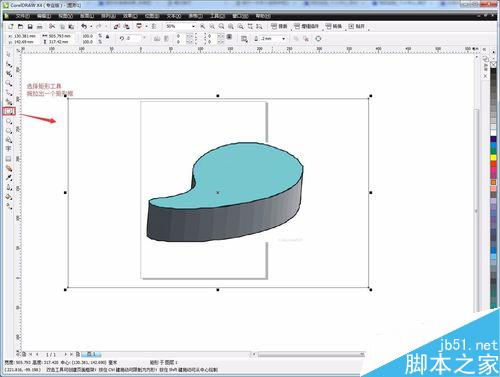Click the object width input field

[x=60, y=36]
